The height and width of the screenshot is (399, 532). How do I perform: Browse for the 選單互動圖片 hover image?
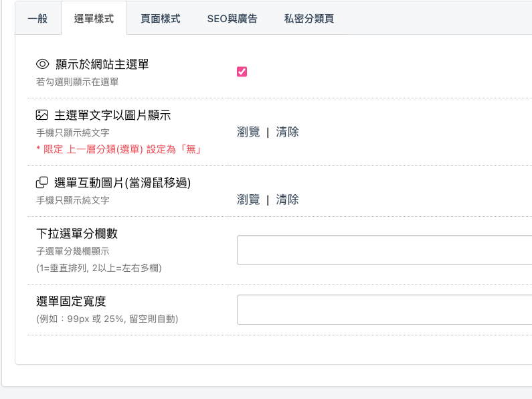[x=248, y=199]
